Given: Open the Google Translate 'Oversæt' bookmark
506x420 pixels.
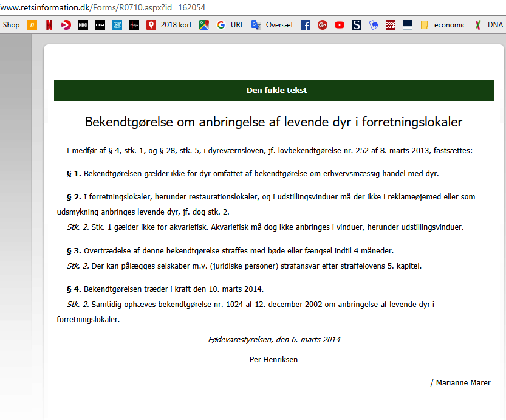Looking at the screenshot, I should coord(272,25).
